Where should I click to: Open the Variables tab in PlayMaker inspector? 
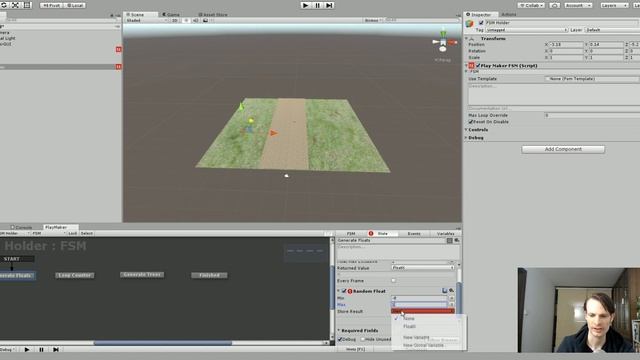(x=445, y=234)
